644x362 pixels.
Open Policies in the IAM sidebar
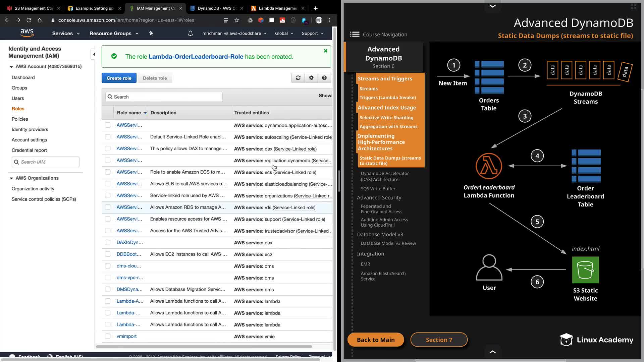pos(20,119)
